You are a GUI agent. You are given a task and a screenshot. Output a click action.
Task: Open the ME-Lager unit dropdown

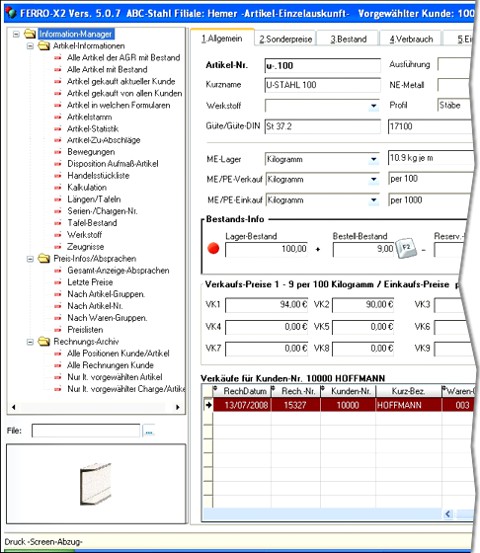[373, 159]
